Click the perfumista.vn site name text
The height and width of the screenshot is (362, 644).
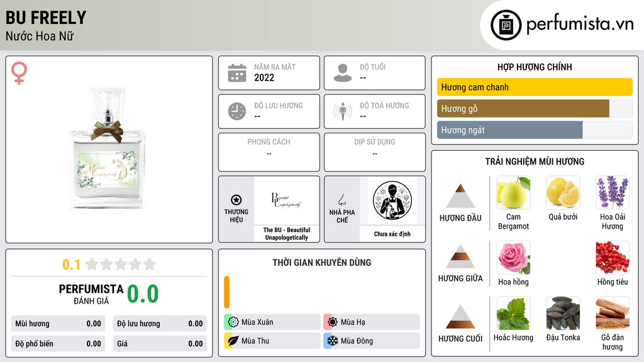580,24
